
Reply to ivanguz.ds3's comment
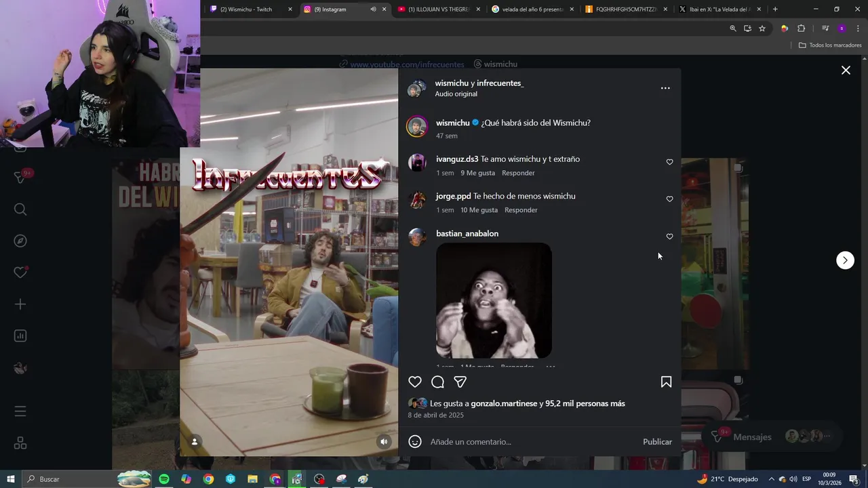coord(518,173)
